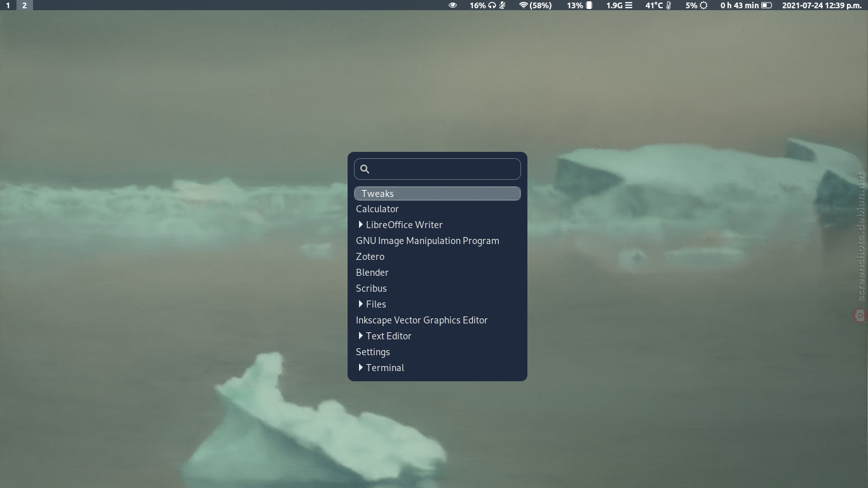Screen dimensions: 868x488
Task: Click the date and time 2021-07-24
Action: 822,5
